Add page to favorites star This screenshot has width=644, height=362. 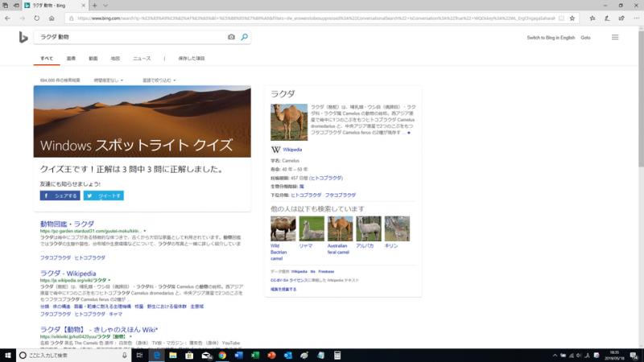coord(572,18)
